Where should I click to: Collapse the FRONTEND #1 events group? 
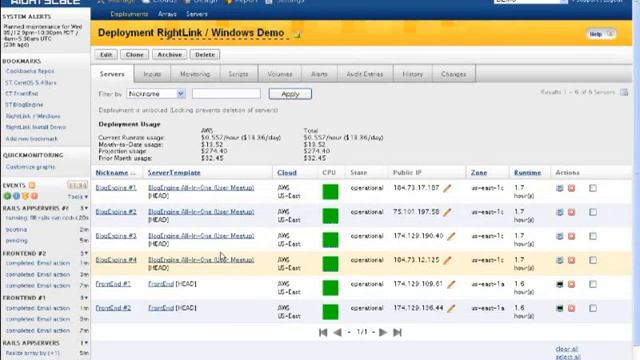coord(84,298)
